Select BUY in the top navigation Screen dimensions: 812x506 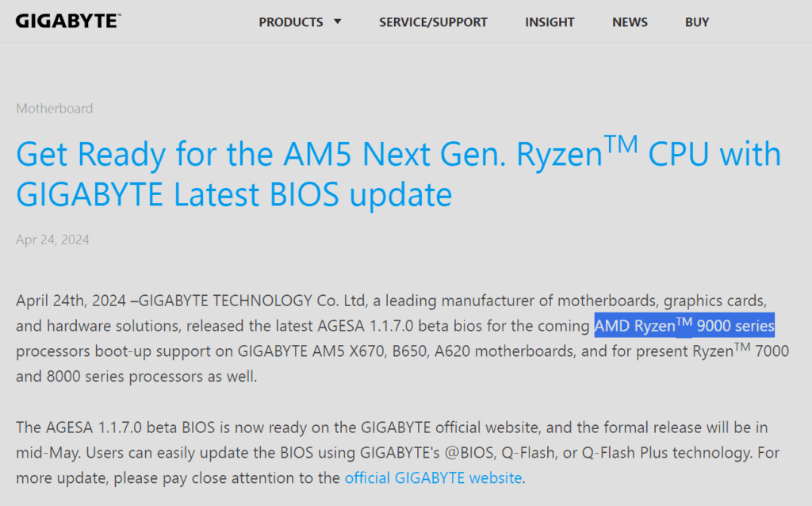[697, 22]
